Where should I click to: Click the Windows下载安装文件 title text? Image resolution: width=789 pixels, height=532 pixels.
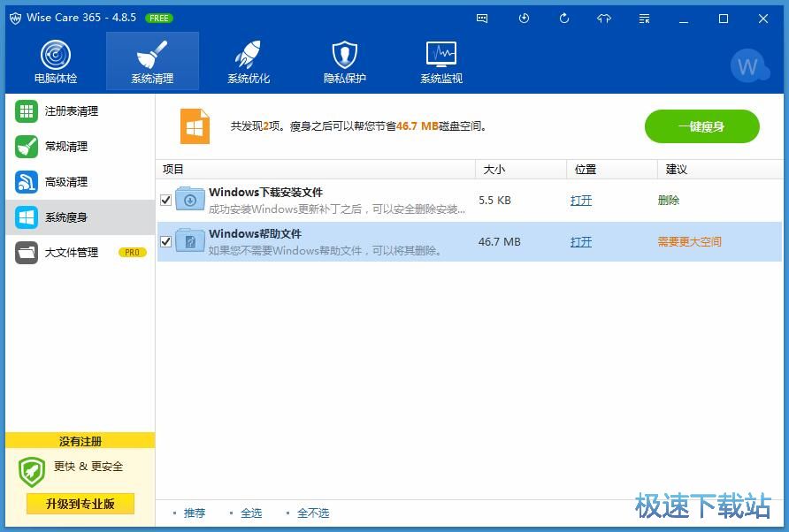pos(265,192)
